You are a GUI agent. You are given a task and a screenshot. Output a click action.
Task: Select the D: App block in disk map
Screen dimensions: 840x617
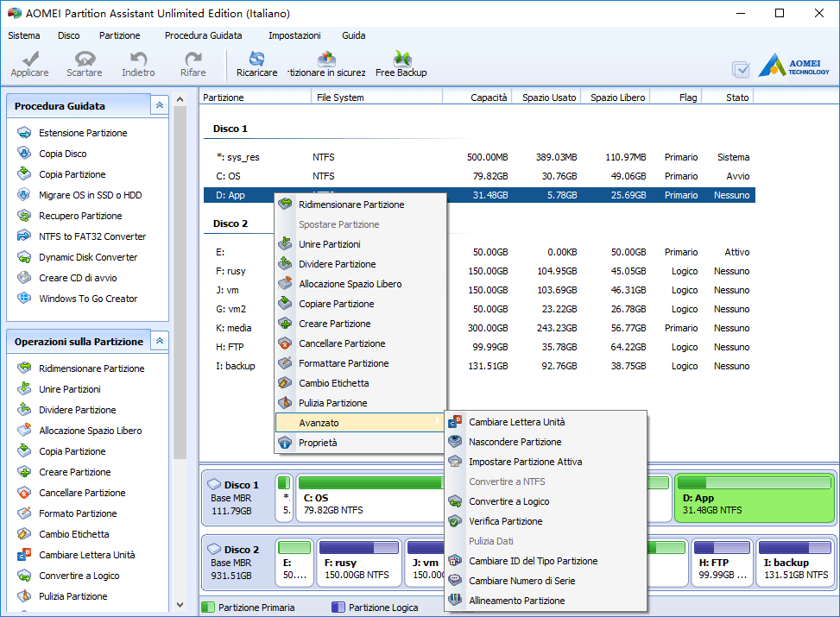click(x=755, y=498)
